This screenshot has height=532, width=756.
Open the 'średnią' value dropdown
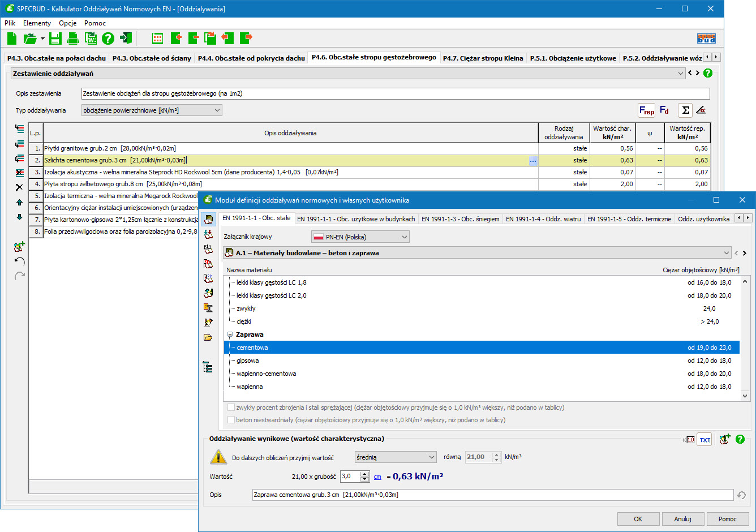[396, 457]
